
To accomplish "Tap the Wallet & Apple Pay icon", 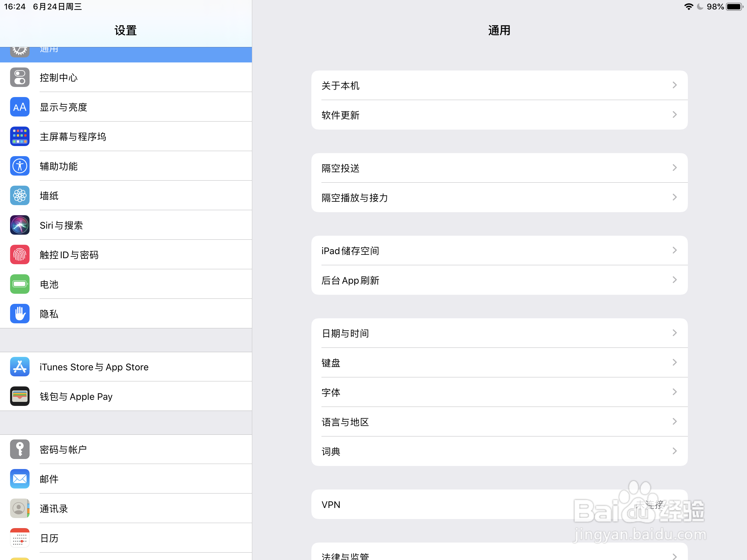I will click(x=19, y=396).
